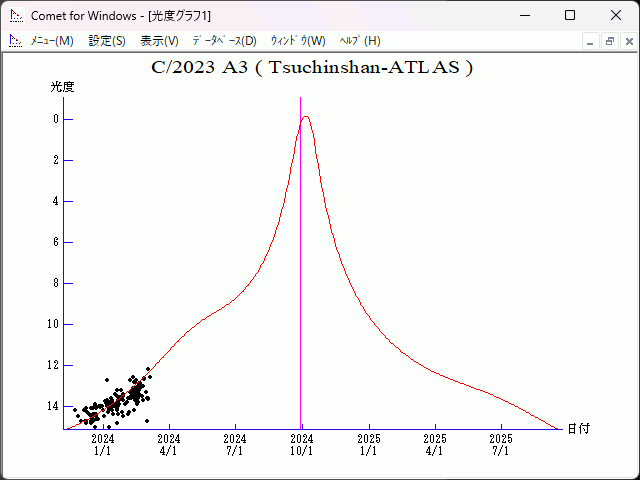This screenshot has height=480, width=640.
Task: Click magnitude value 6 on the axis
Action: 56,242
